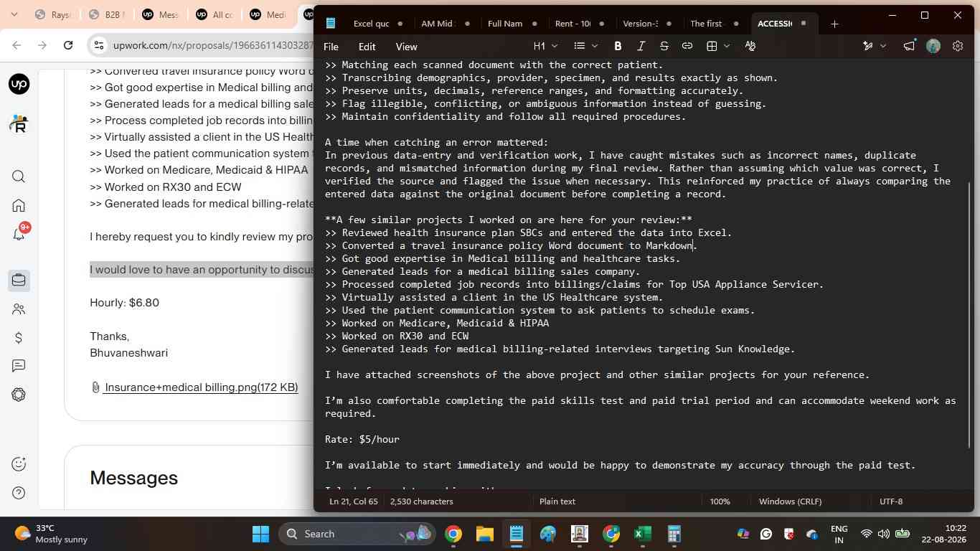Screen dimensions: 980x551
Task: Click the Upwork messages briefcase sidebar icon
Action: click(x=19, y=280)
